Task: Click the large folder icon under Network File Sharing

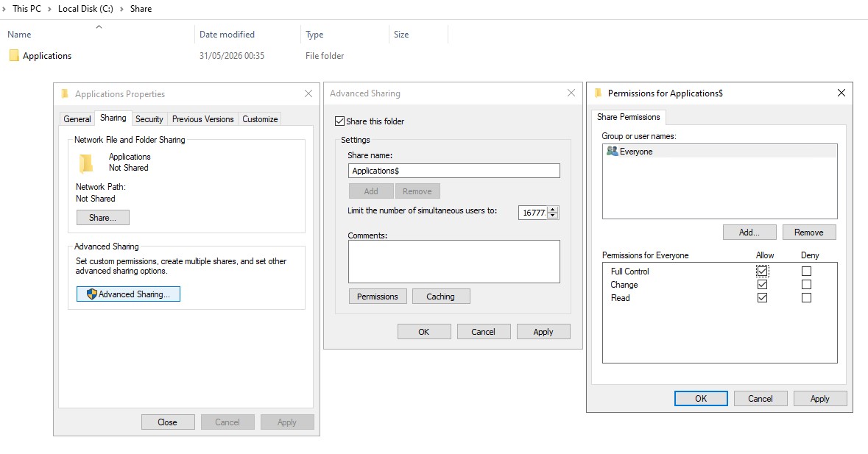Action: click(x=86, y=163)
